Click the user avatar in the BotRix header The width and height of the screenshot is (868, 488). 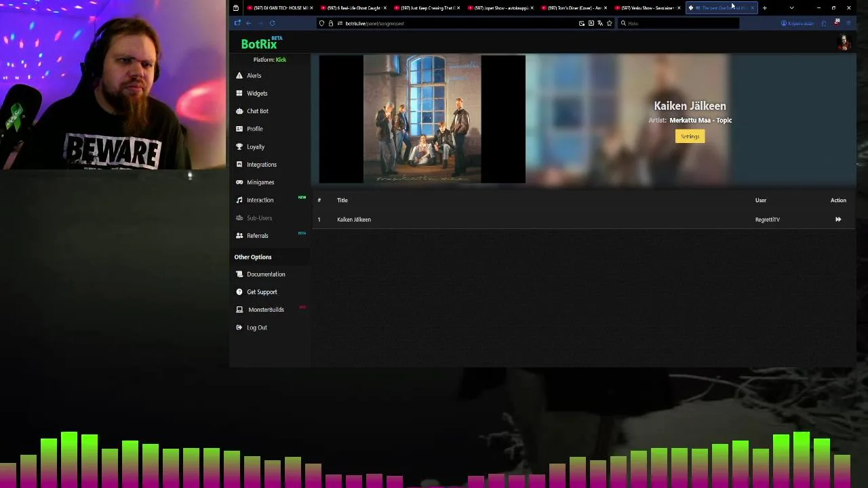[844, 43]
